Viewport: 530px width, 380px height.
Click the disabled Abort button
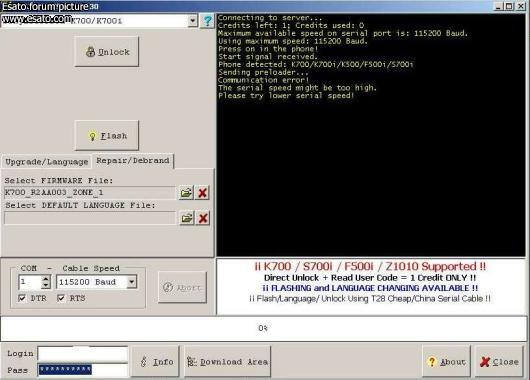[x=182, y=287]
